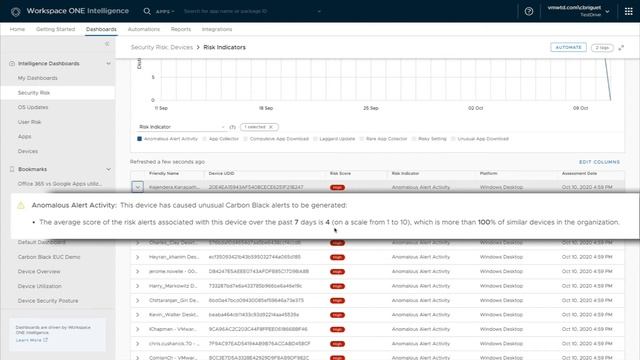Open the Device Overview bookmark
The image size is (640, 360).
click(x=39, y=271)
